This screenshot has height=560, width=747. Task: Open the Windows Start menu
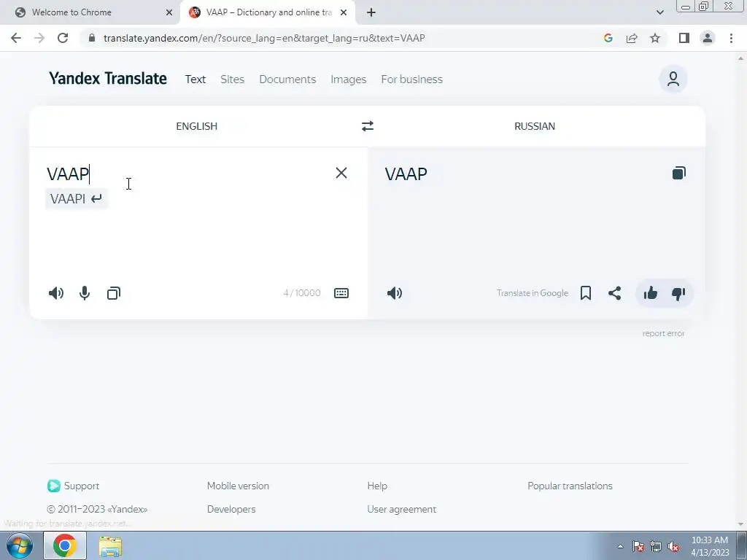point(19,545)
